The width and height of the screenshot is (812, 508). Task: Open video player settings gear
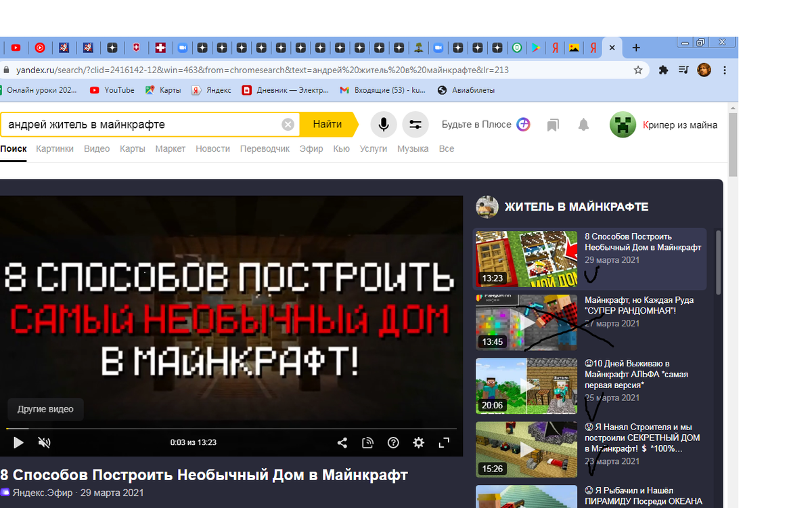click(419, 443)
